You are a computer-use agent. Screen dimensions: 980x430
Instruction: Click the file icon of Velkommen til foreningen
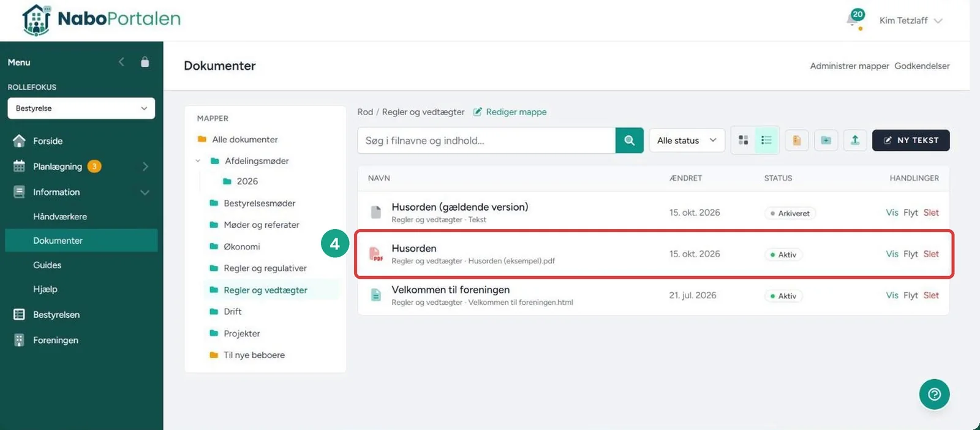[376, 295]
